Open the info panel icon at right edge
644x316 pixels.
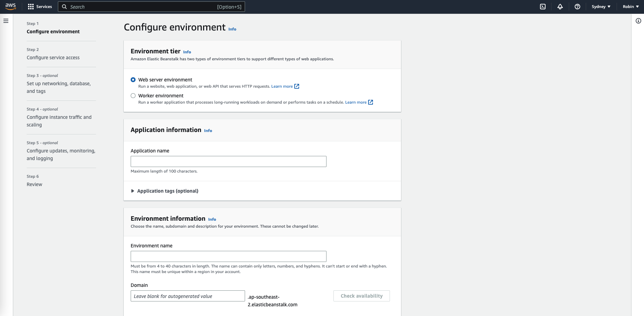point(638,21)
